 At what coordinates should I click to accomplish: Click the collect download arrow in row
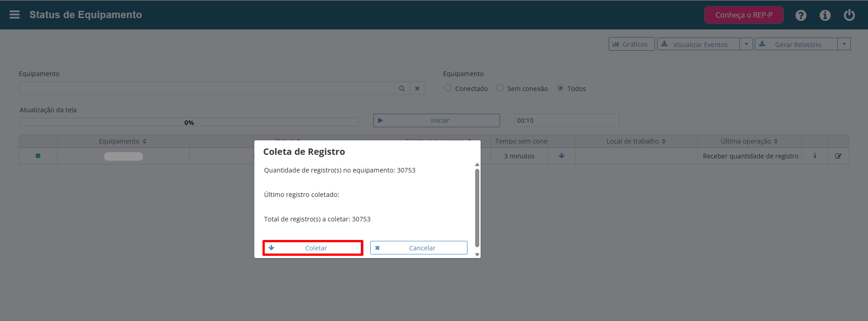coord(562,156)
